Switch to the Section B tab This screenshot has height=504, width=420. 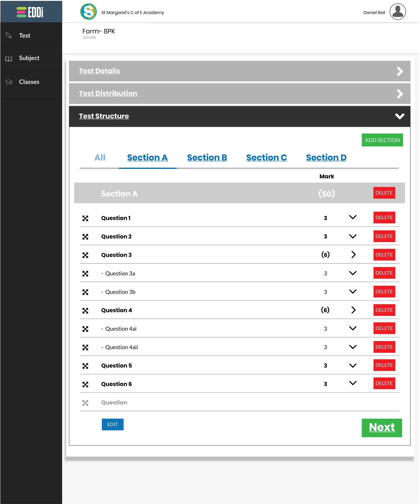point(207,158)
